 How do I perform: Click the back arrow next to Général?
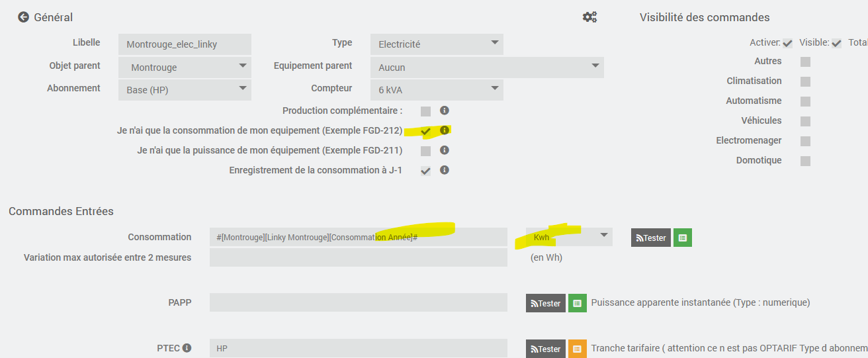tap(24, 17)
